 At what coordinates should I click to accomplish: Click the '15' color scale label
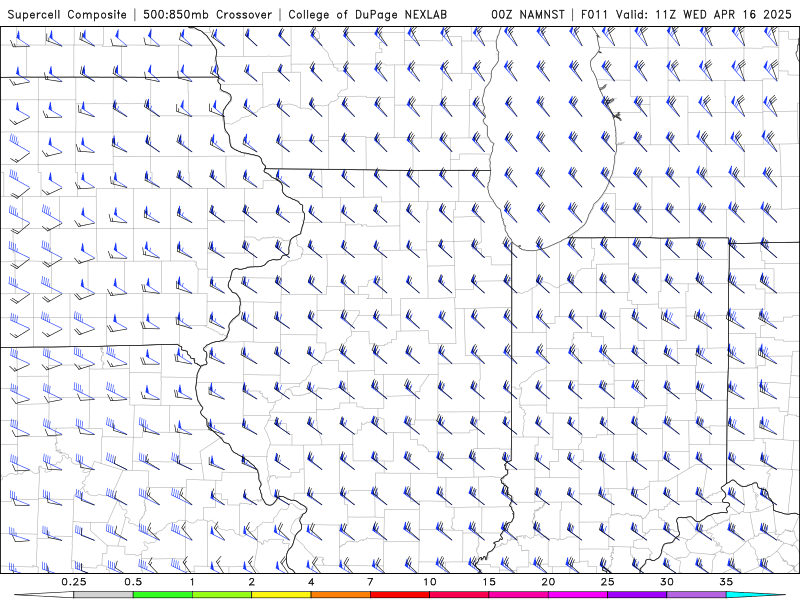click(489, 582)
